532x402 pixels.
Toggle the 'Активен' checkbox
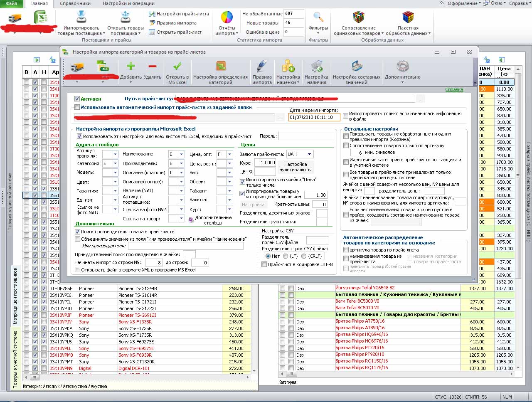[77, 99]
